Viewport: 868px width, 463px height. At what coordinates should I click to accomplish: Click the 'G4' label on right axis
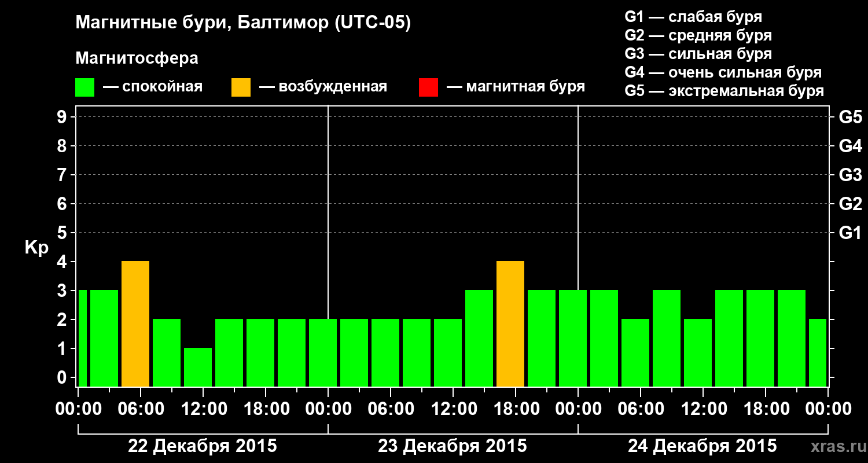pos(850,146)
